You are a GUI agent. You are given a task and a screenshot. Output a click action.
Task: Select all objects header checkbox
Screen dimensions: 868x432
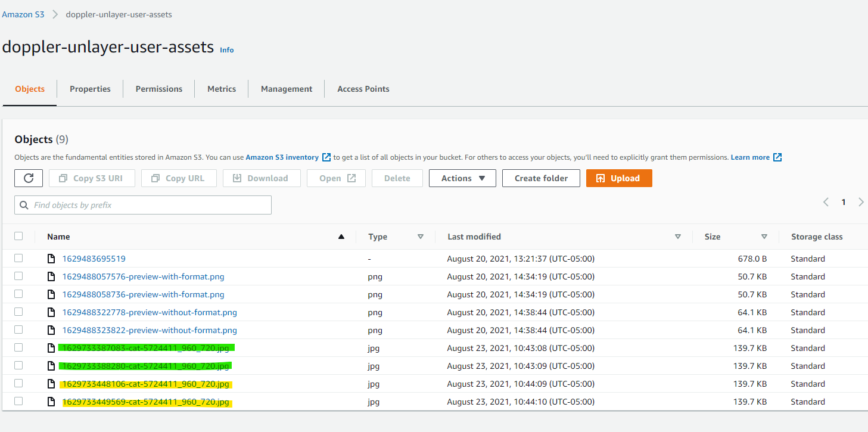pyautogui.click(x=18, y=236)
